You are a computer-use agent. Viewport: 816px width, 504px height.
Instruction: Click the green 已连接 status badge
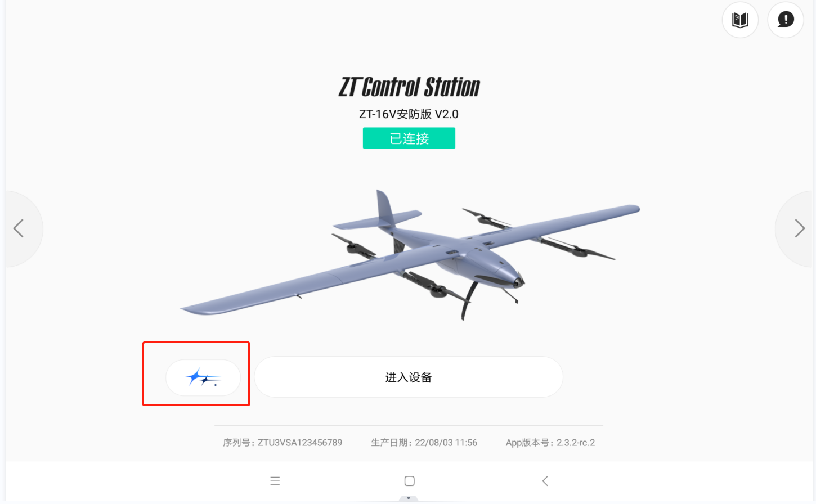coord(409,138)
